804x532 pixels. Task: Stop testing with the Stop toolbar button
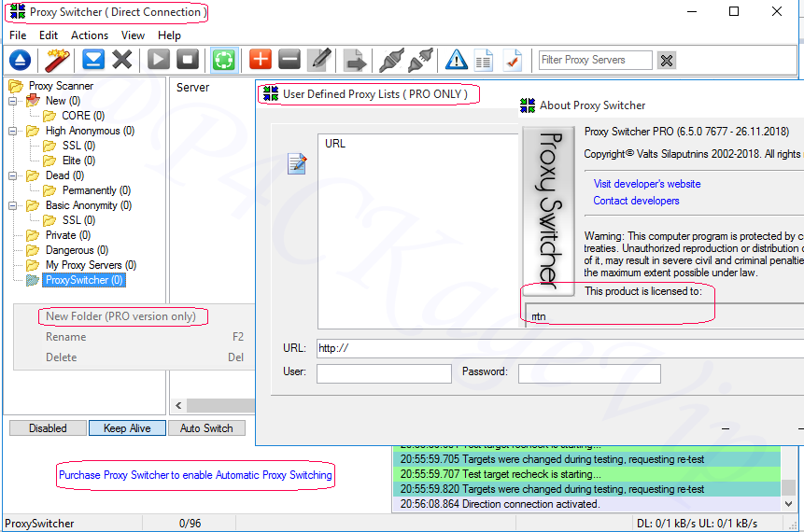[188, 60]
